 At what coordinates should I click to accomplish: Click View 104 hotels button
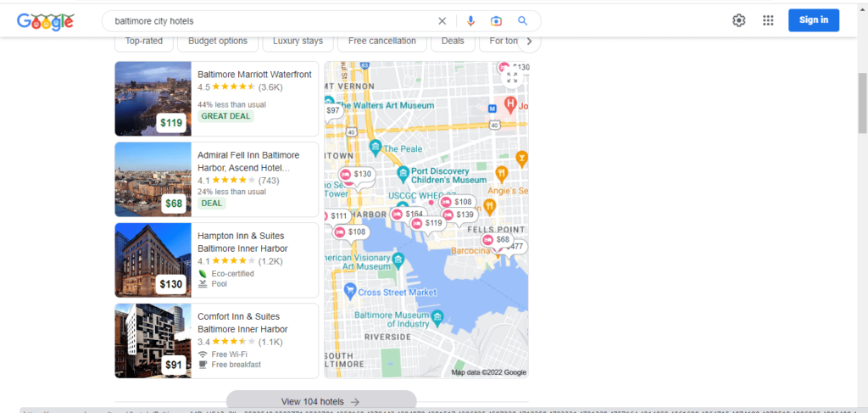pyautogui.click(x=321, y=401)
